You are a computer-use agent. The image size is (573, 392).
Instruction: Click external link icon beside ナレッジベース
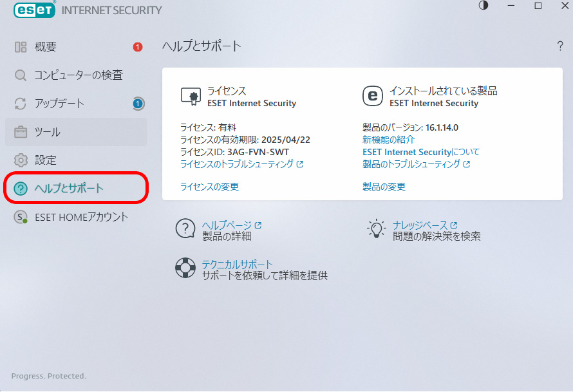454,225
